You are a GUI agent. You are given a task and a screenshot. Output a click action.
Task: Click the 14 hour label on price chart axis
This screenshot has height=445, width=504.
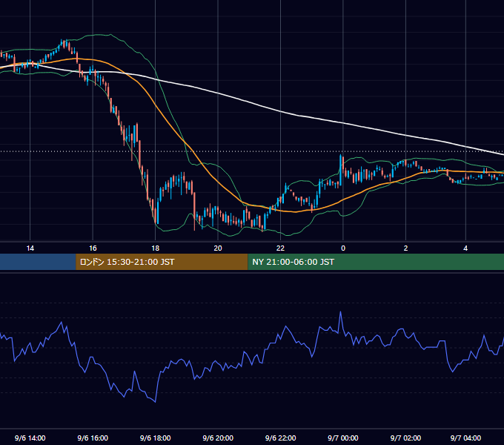point(30,248)
